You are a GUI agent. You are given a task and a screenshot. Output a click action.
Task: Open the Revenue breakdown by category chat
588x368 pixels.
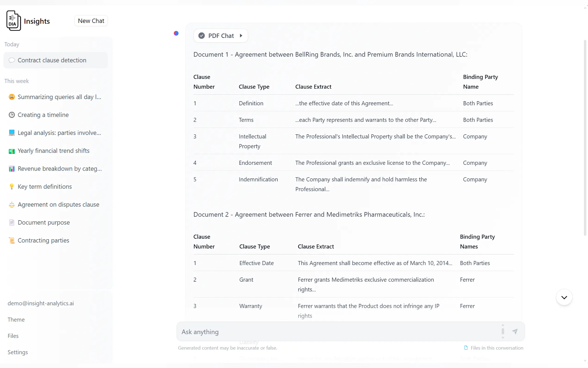coord(56,169)
